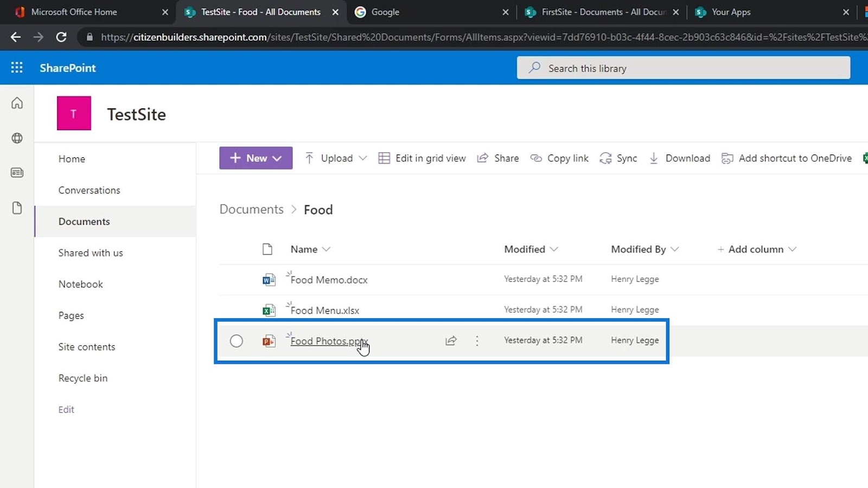Open the SharePoint app launcher waffle
This screenshot has width=868, height=488.
pyautogui.click(x=17, y=67)
